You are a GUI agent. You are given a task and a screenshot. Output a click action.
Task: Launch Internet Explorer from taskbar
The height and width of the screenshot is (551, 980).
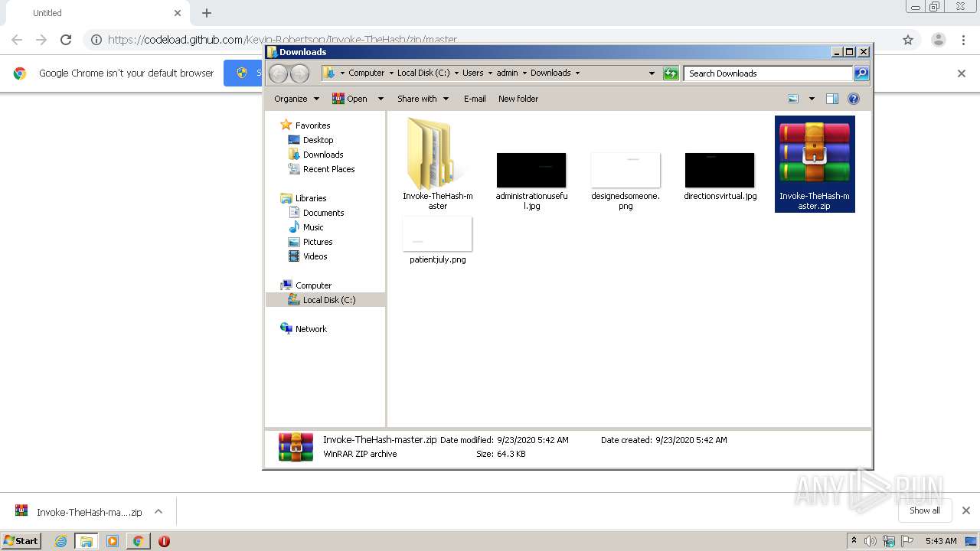click(60, 541)
